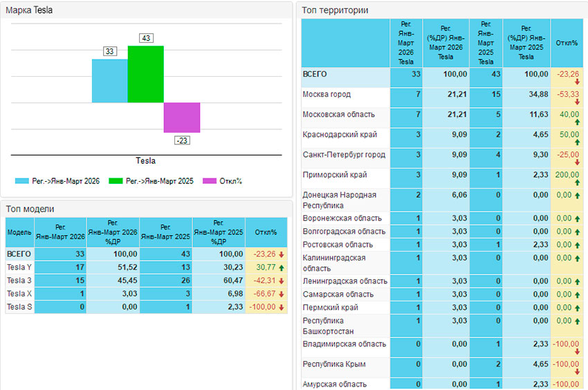Open the Tesla Y row in models table
588x390 pixels.
click(19, 268)
